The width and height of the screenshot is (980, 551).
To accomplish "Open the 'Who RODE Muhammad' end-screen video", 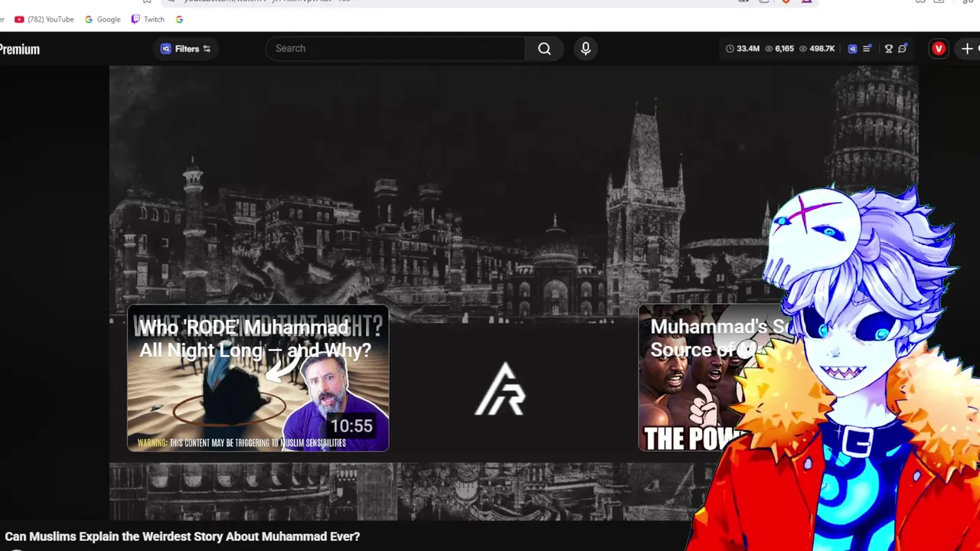I will (258, 378).
